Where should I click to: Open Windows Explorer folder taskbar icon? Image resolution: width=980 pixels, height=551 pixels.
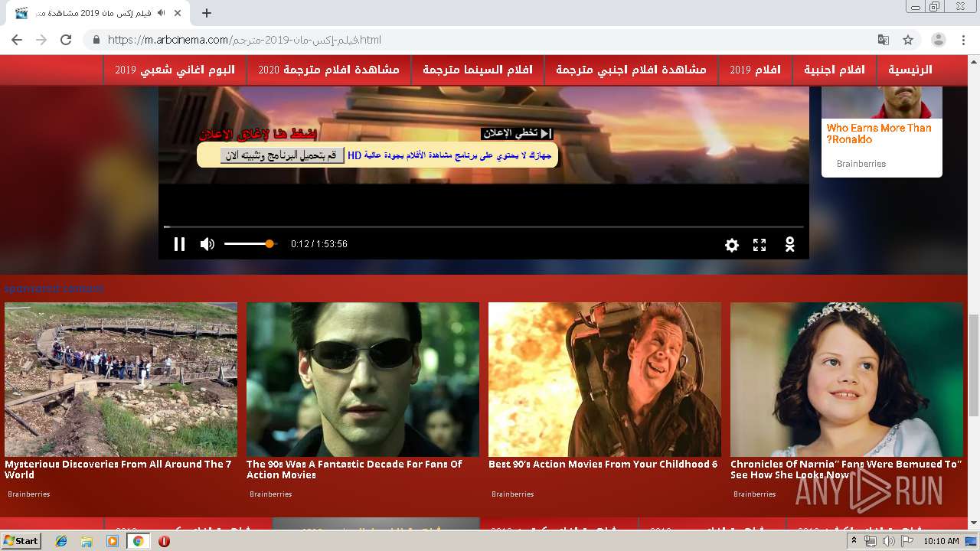[87, 541]
